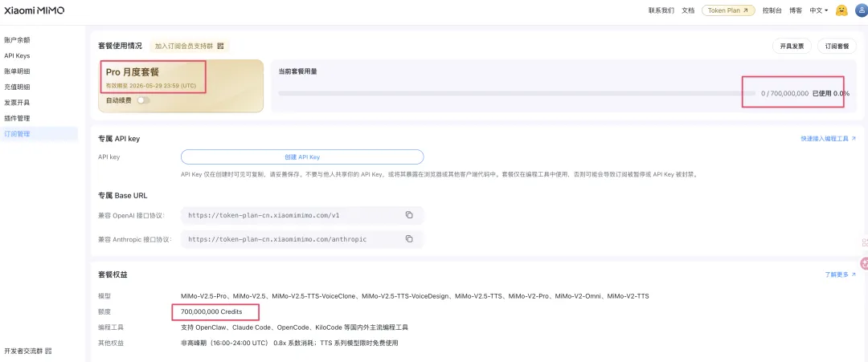Viewport: 868px width, 362px height.
Task: Click the 订阅套餐 button
Action: pos(837,47)
